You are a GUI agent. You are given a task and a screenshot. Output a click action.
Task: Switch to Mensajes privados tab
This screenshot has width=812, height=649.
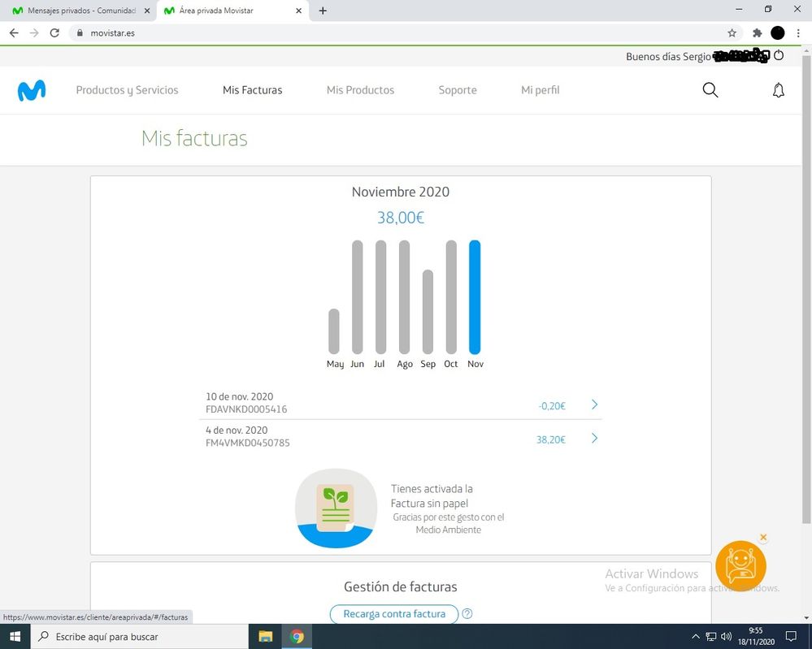78,11
